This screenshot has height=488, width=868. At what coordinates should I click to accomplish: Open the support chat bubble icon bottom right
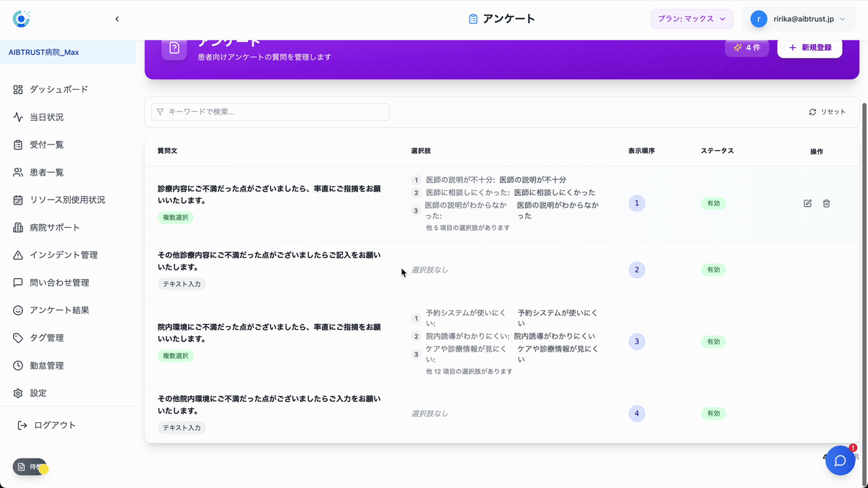click(x=840, y=461)
